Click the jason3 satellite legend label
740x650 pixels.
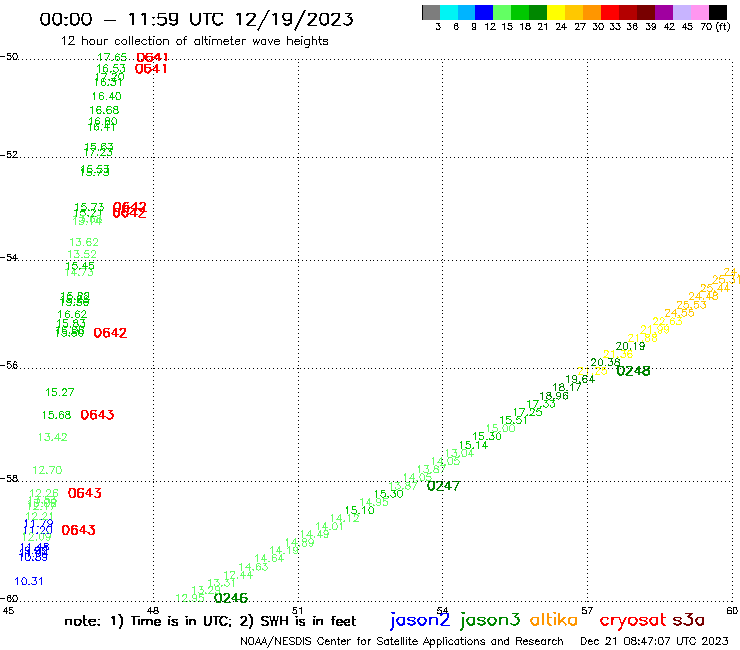click(490, 620)
